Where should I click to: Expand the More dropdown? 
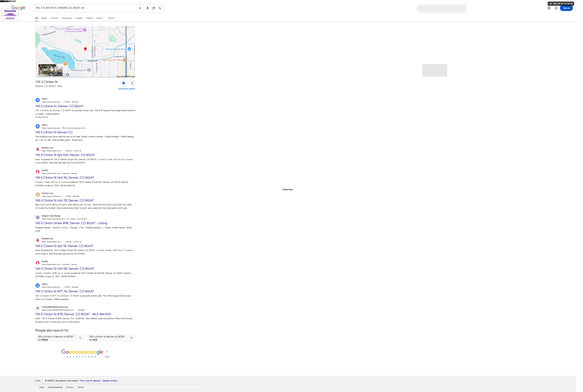tap(100, 18)
